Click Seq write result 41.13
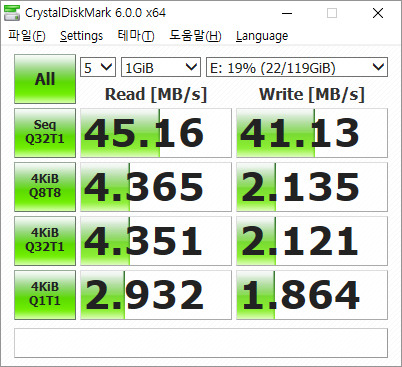This screenshot has height=367, width=402. tap(312, 133)
